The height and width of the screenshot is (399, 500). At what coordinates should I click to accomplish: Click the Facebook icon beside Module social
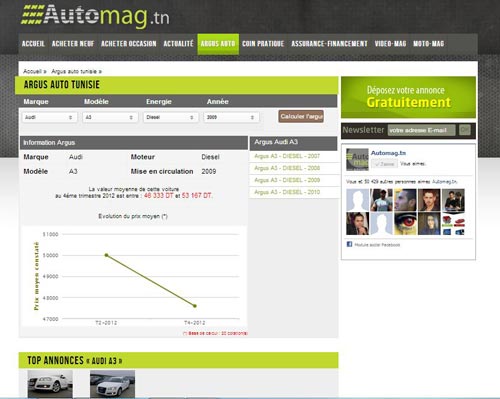point(349,244)
